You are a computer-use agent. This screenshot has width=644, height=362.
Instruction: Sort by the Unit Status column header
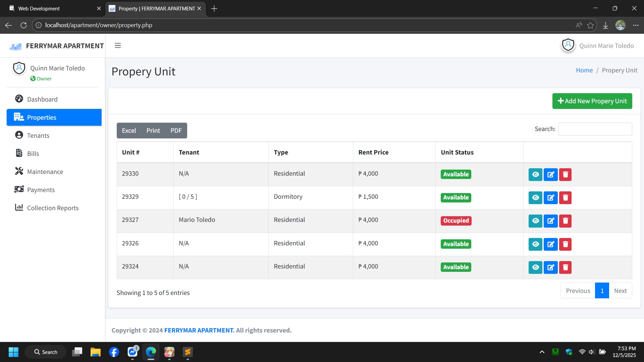(457, 152)
